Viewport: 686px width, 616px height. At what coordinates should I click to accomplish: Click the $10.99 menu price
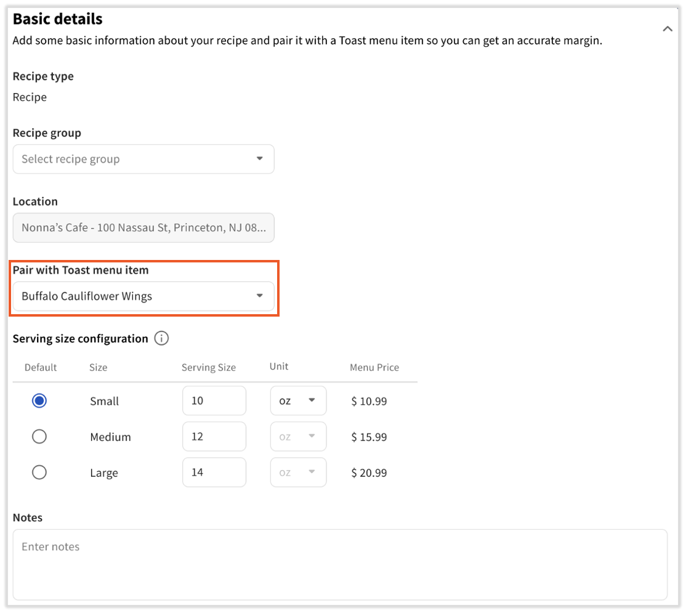click(x=369, y=402)
